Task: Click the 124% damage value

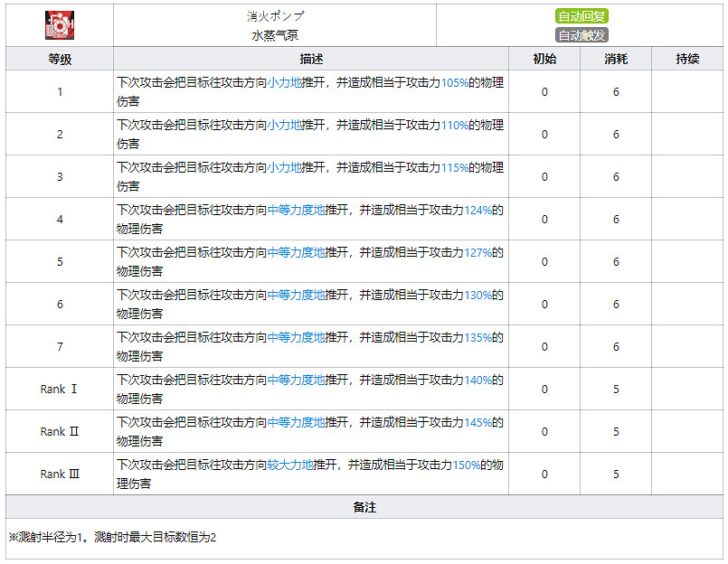Action: [x=477, y=210]
